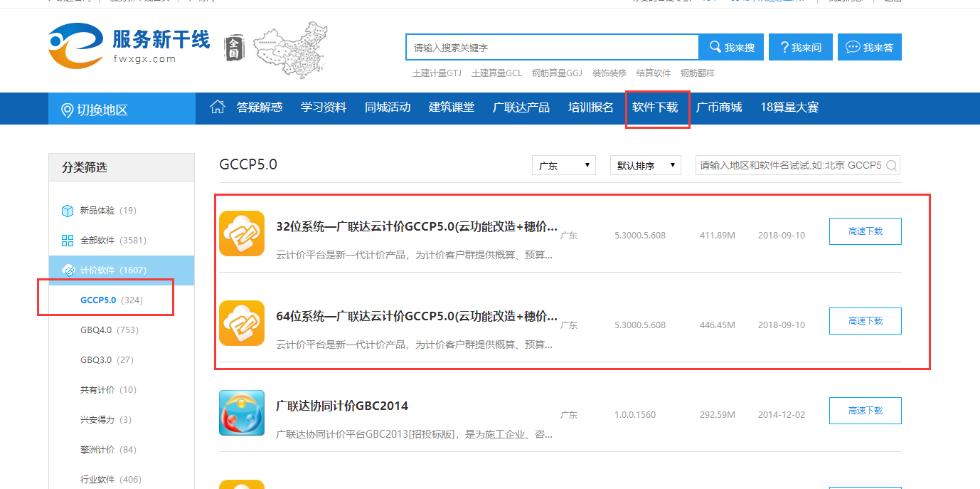Open 培训报名 navigation tab
Viewport: 980px width, 489px height.
point(591,107)
